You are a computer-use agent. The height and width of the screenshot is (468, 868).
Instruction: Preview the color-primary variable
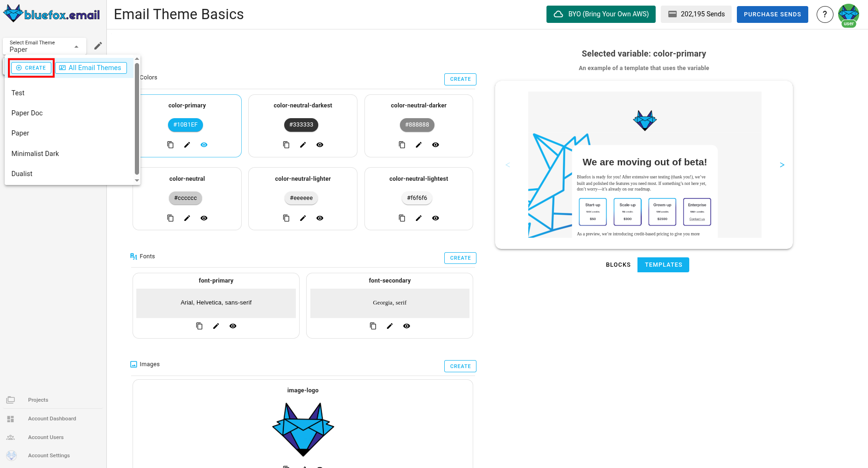click(204, 145)
